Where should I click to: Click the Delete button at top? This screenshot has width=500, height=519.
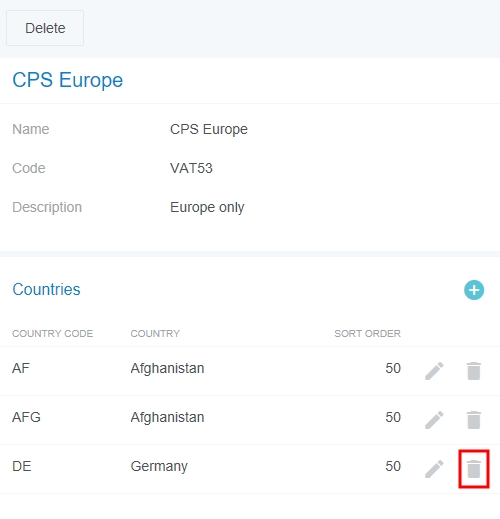click(x=45, y=28)
